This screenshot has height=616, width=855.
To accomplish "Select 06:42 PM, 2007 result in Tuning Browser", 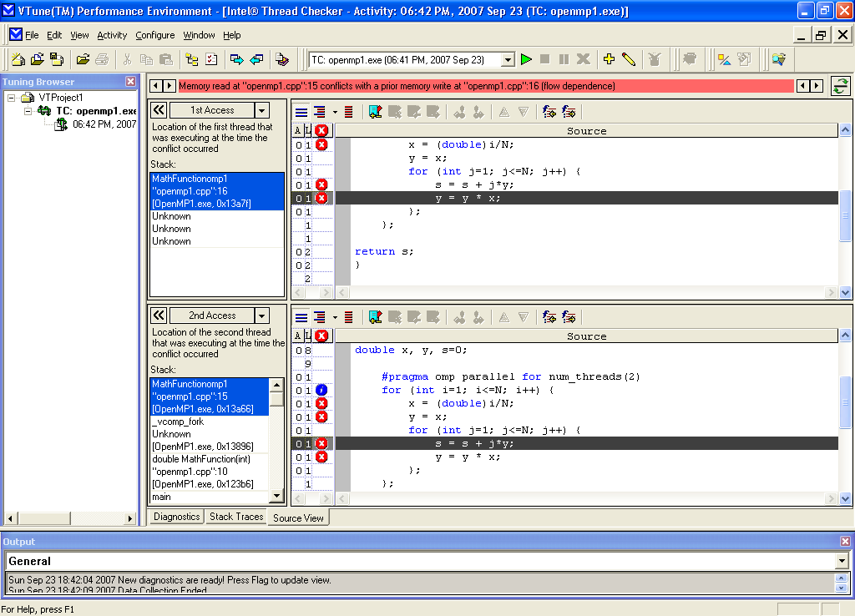I will tap(104, 124).
